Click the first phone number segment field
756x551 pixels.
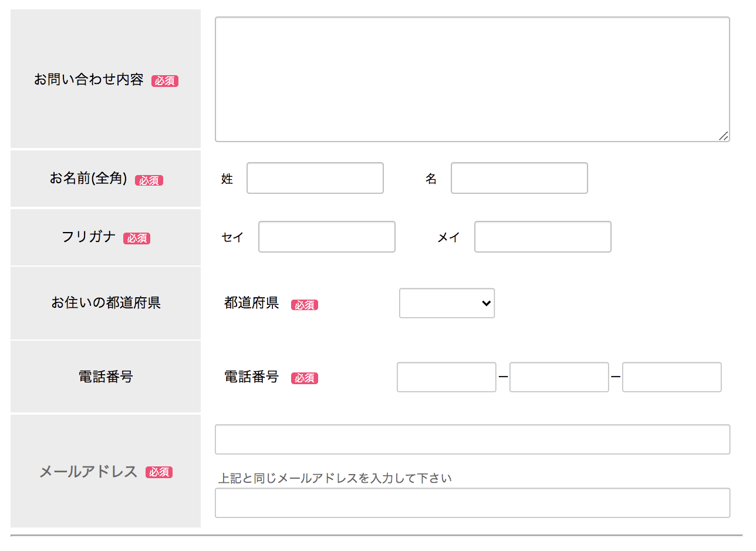[446, 377]
